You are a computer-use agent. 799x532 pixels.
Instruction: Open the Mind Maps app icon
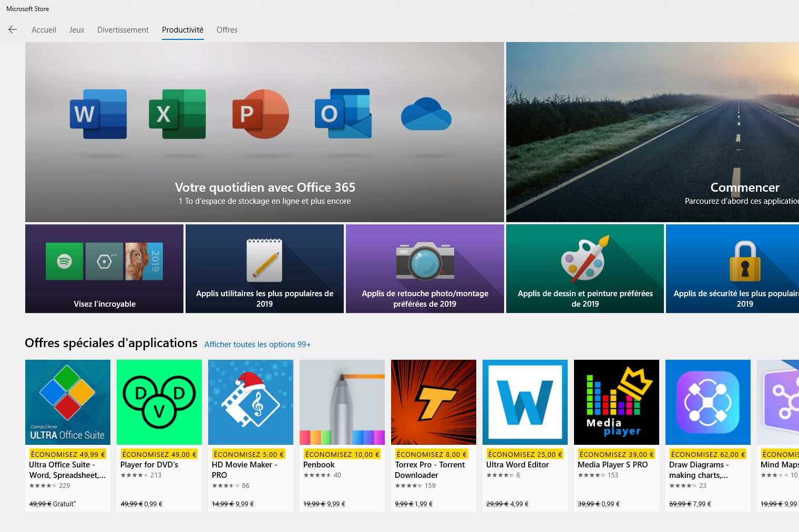[x=778, y=402]
